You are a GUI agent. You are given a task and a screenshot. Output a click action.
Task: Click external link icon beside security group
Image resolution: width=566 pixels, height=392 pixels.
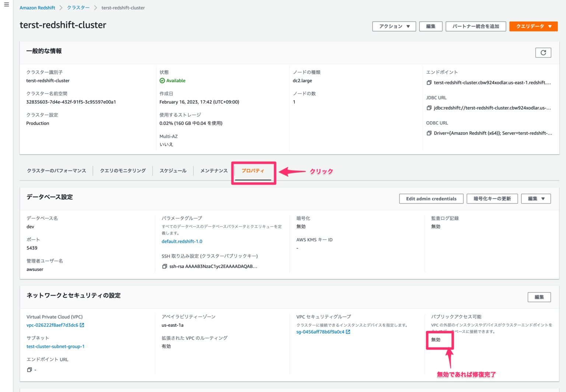point(348,332)
